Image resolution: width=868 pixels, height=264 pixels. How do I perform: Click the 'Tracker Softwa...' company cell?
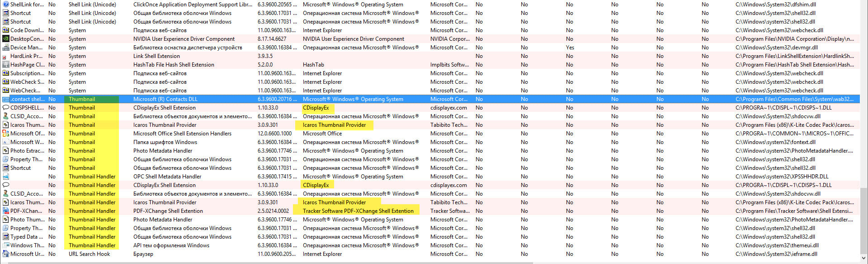450,211
